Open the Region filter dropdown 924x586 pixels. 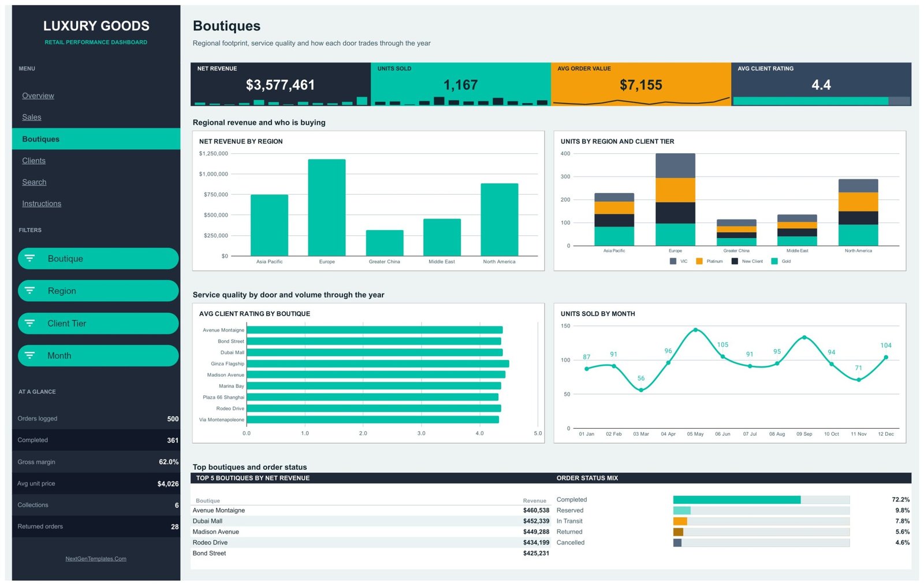point(98,291)
